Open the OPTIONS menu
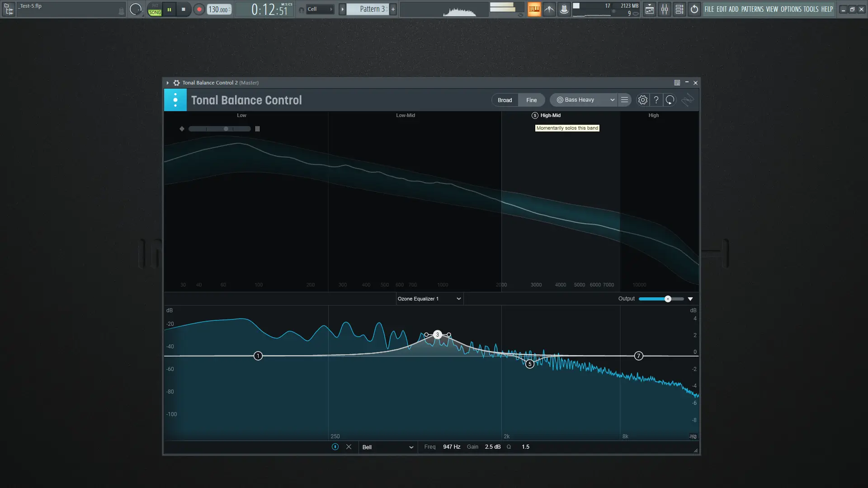This screenshot has width=868, height=488. [791, 9]
